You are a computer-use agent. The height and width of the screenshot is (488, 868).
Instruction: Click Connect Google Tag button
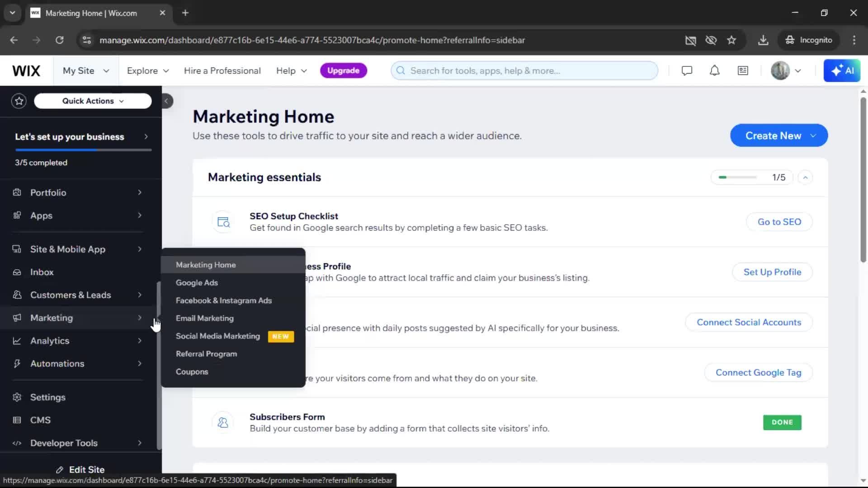pyautogui.click(x=758, y=372)
